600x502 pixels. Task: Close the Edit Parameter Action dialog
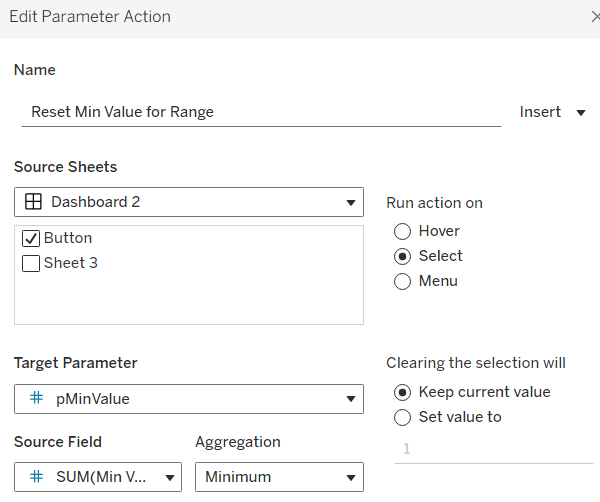[594, 17]
